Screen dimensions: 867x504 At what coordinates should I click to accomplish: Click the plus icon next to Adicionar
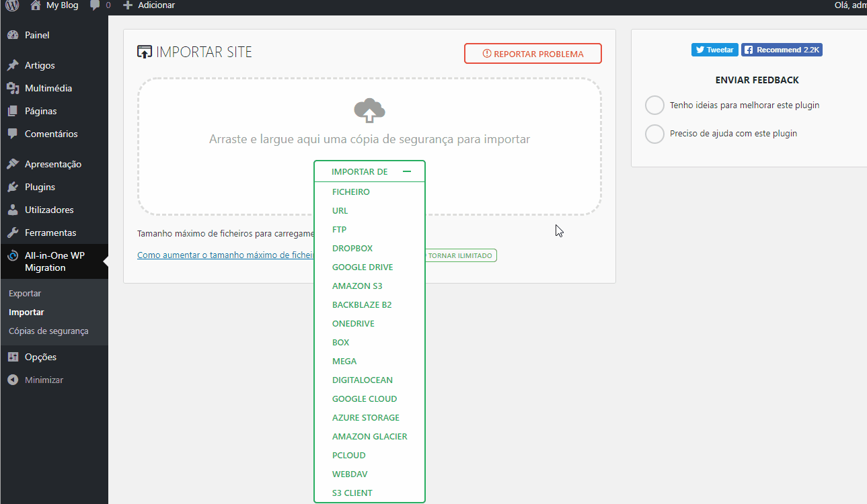(128, 5)
